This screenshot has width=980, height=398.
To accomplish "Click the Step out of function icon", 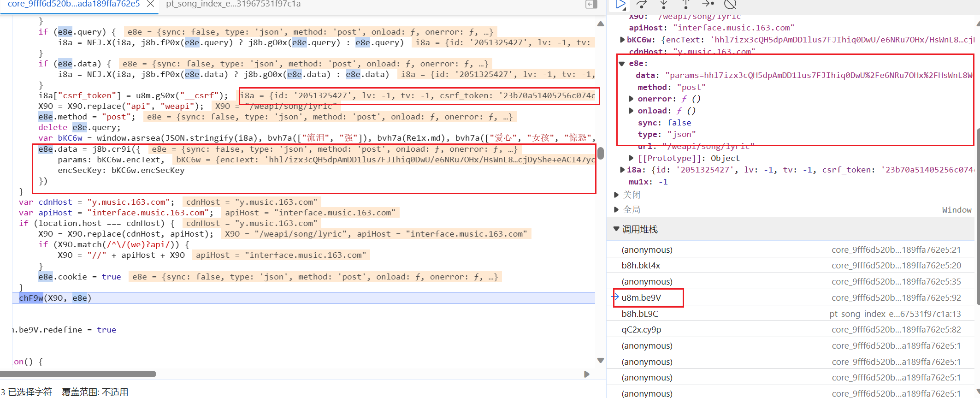I will click(x=686, y=5).
